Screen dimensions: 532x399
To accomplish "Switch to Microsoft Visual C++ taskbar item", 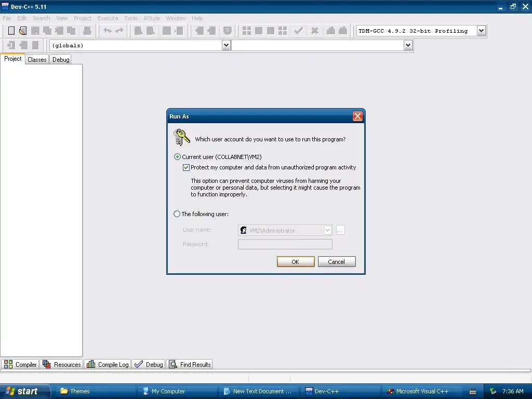I will [x=422, y=391].
